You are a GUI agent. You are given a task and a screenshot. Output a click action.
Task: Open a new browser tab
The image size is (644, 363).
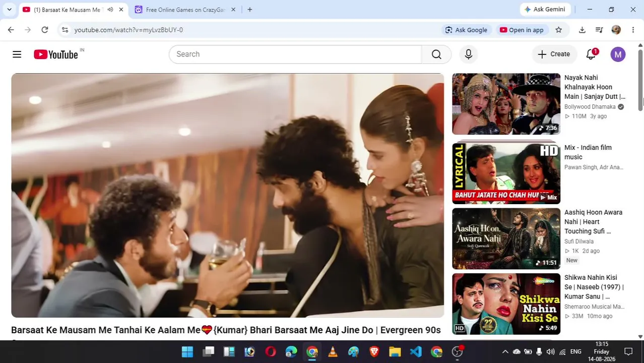point(249,10)
